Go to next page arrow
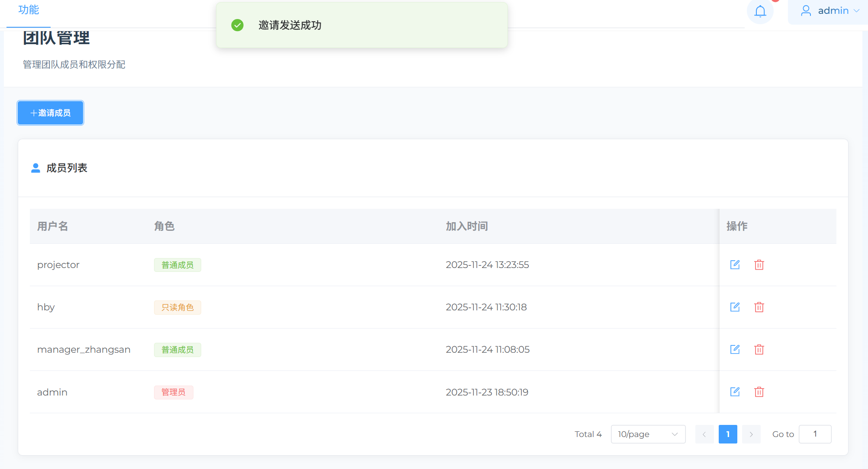This screenshot has width=868, height=469. tap(751, 434)
